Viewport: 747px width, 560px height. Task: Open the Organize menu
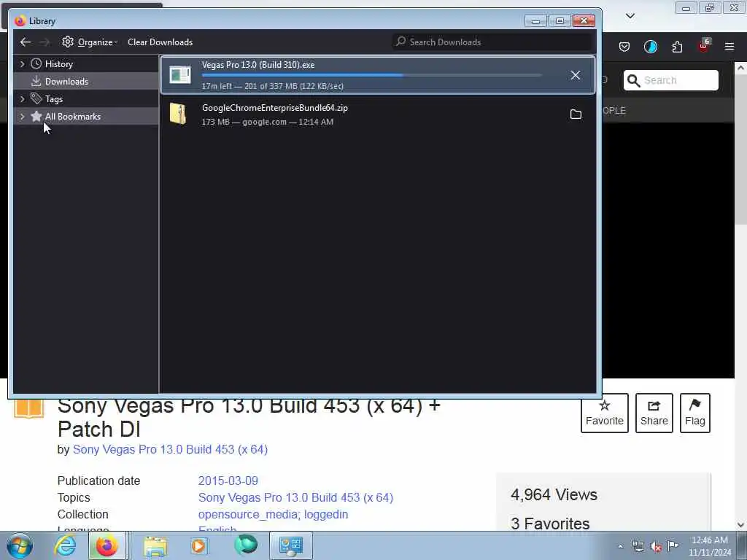pyautogui.click(x=90, y=42)
